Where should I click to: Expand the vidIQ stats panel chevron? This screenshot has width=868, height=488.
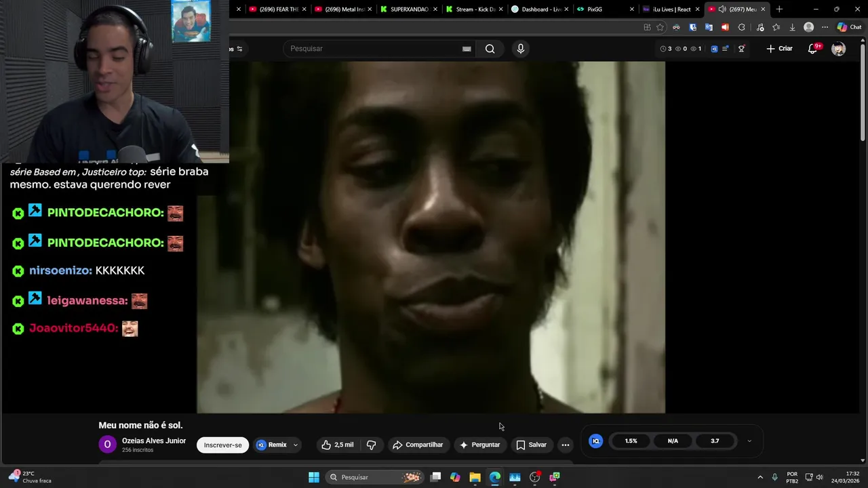pos(749,441)
